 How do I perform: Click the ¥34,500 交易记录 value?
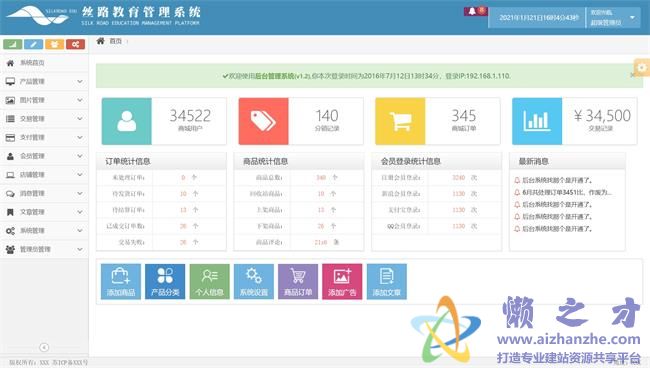(x=602, y=116)
